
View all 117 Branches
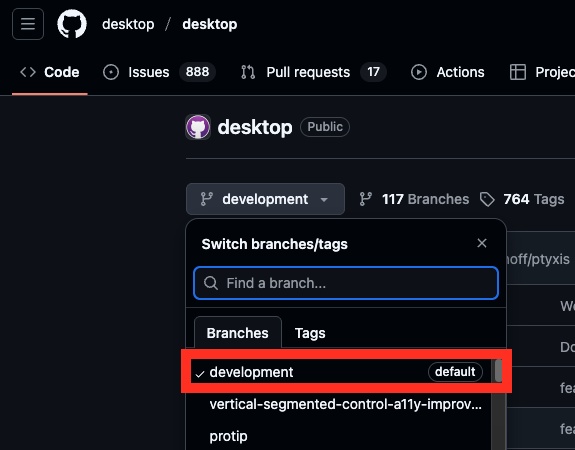tap(414, 199)
